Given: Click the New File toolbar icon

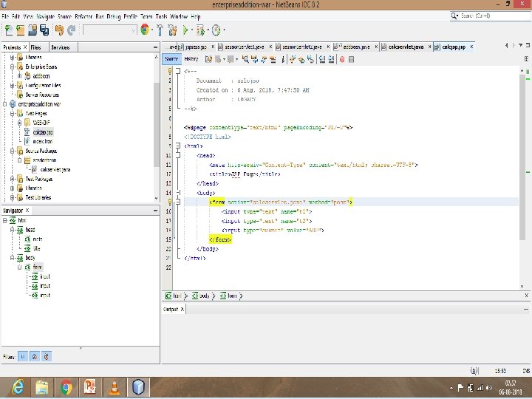Looking at the screenshot, I should [9, 30].
